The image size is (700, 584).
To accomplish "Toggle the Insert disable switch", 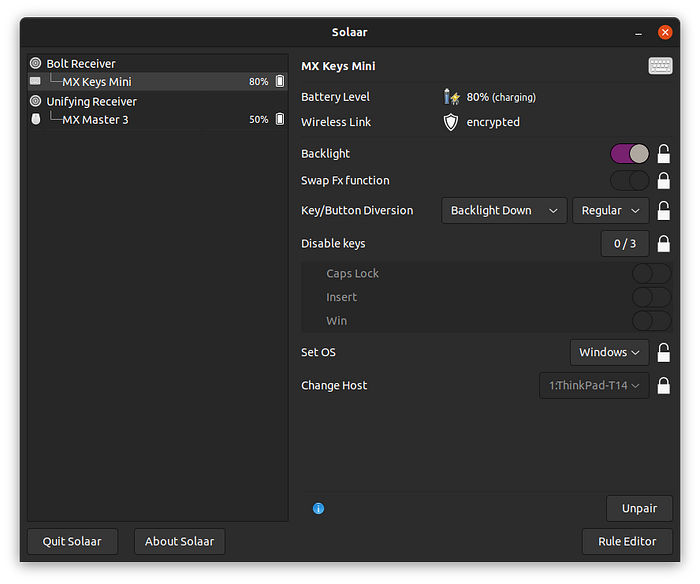I will coord(652,297).
